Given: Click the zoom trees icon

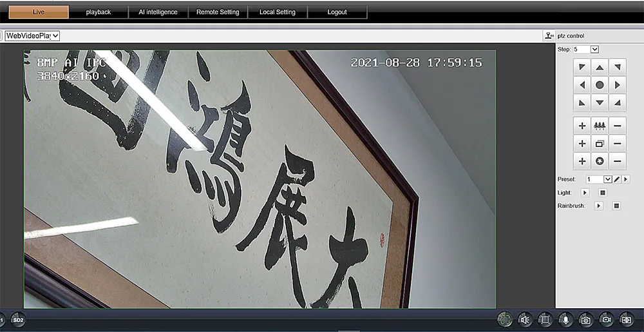Looking at the screenshot, I should pyautogui.click(x=600, y=126).
